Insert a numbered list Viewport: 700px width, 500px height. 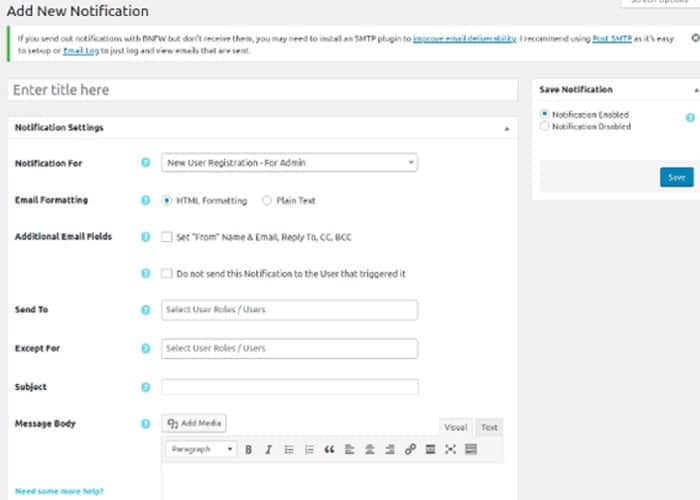click(309, 450)
